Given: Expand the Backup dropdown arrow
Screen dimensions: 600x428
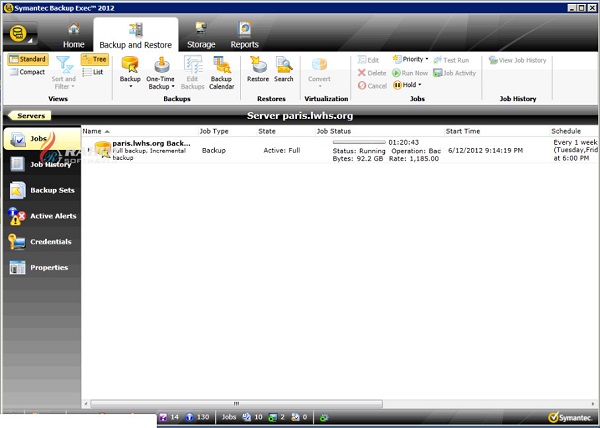Looking at the screenshot, I should click(x=130, y=86).
